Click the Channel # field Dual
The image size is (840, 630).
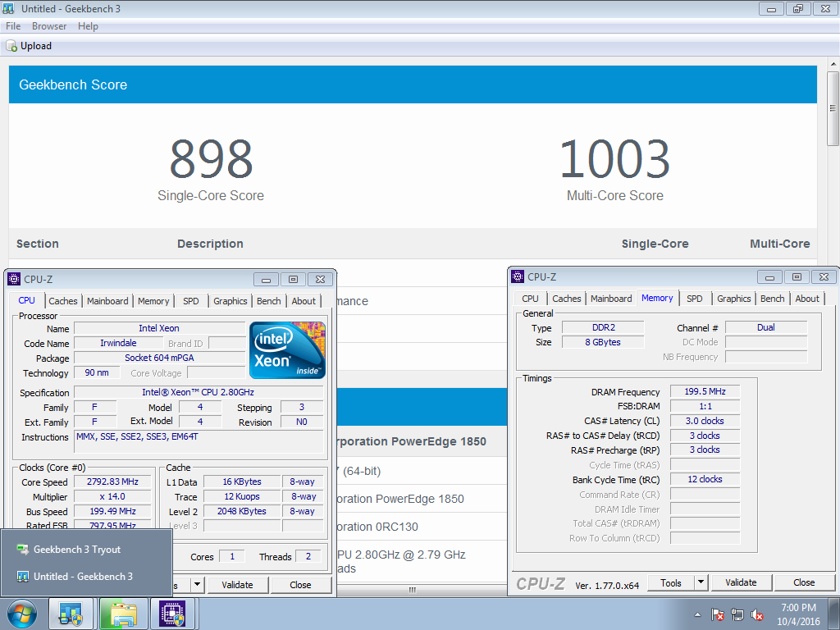coord(766,327)
